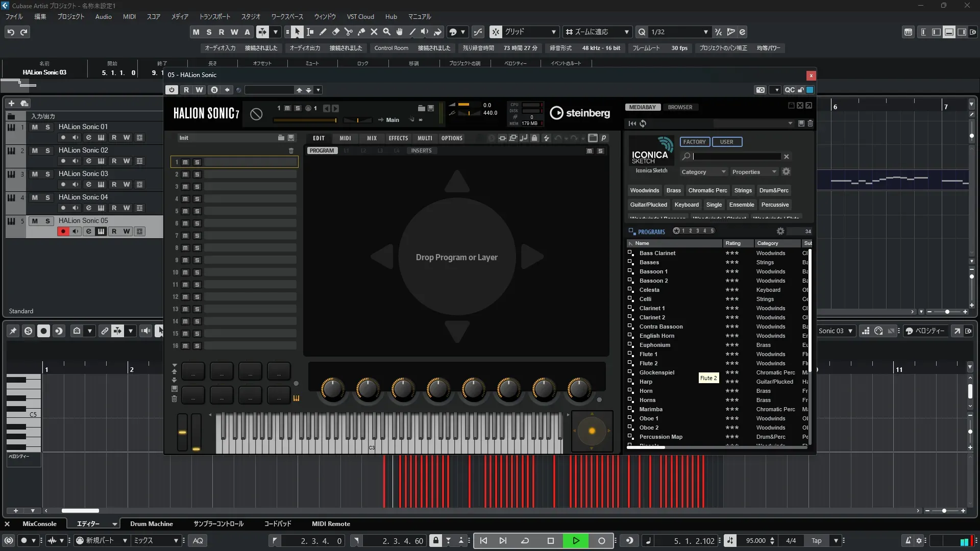Select the Zoom magnifier tool
The height and width of the screenshot is (551, 980).
pos(387,32)
